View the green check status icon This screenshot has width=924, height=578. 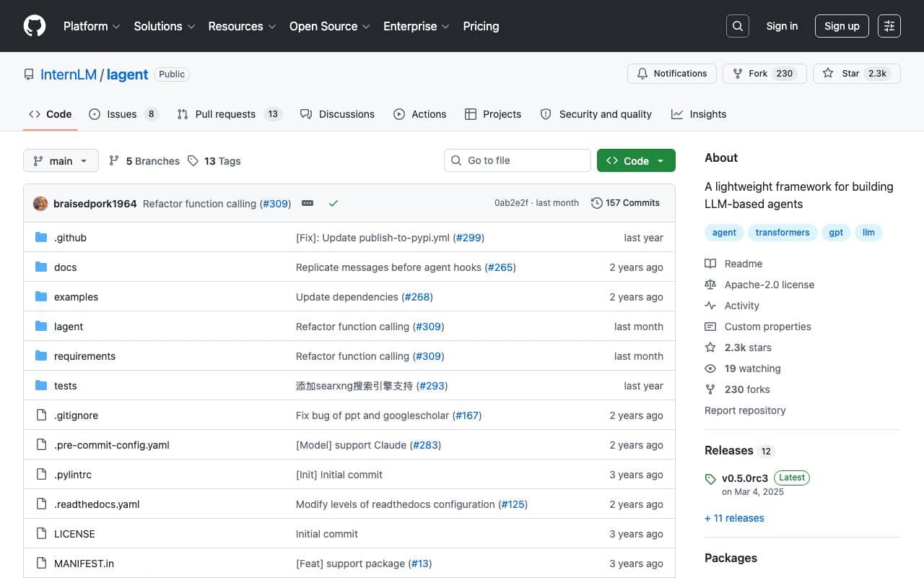[334, 203]
